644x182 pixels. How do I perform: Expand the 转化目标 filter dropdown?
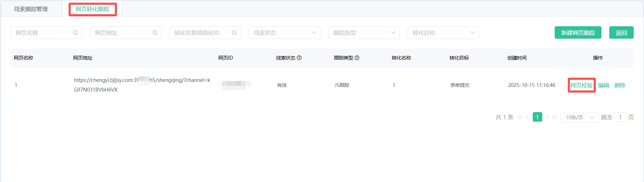pyautogui.click(x=443, y=33)
